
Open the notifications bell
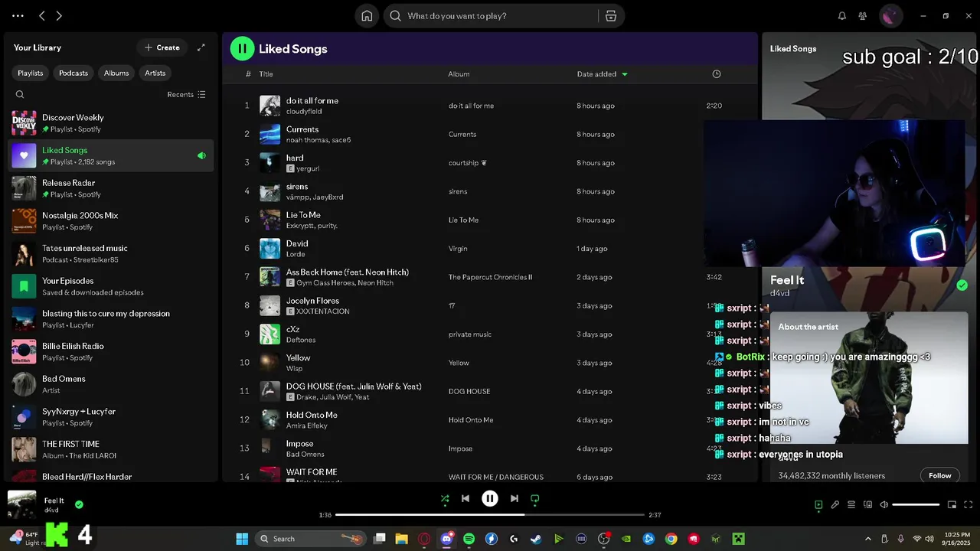[x=842, y=16]
